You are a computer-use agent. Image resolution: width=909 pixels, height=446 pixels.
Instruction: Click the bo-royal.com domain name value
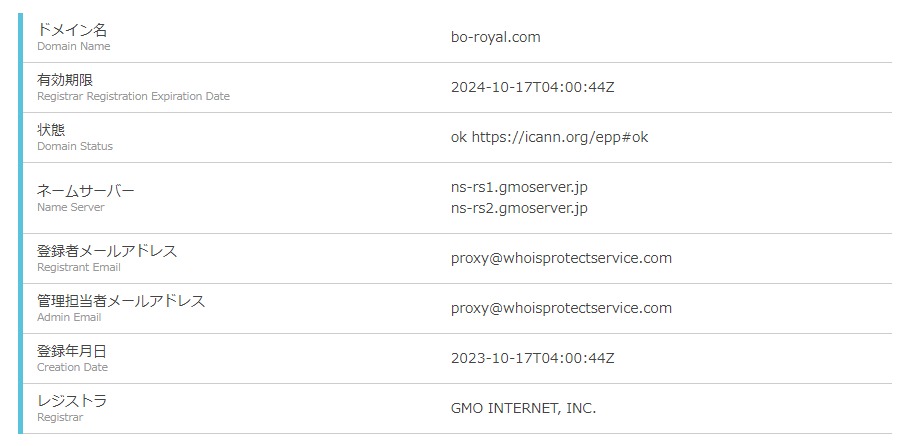[x=495, y=37]
